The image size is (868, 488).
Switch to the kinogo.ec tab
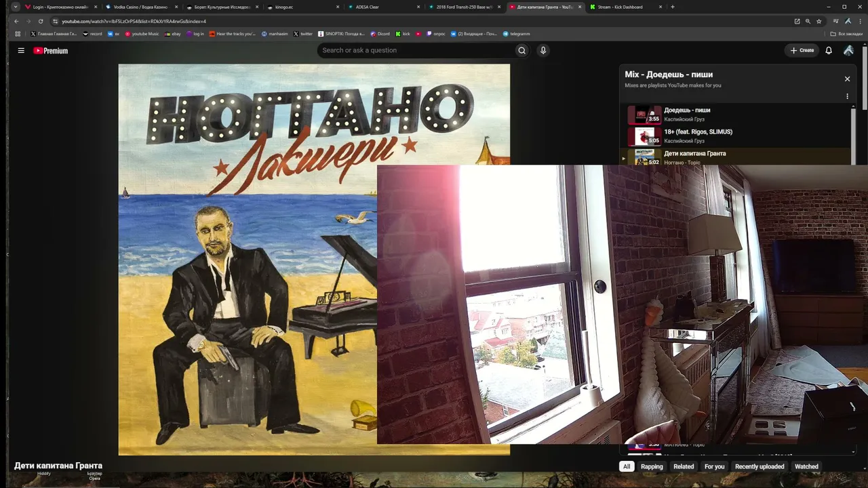click(301, 7)
